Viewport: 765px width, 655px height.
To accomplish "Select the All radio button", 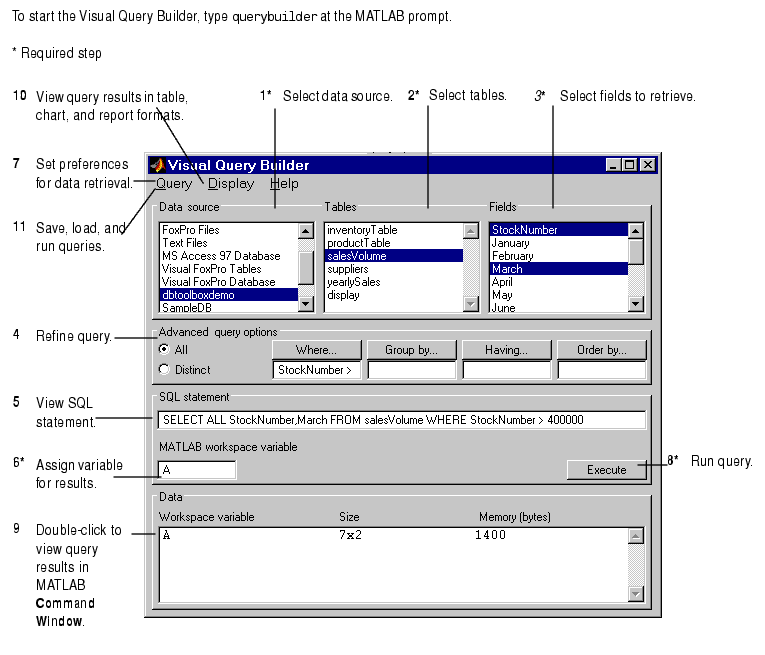I will (164, 349).
